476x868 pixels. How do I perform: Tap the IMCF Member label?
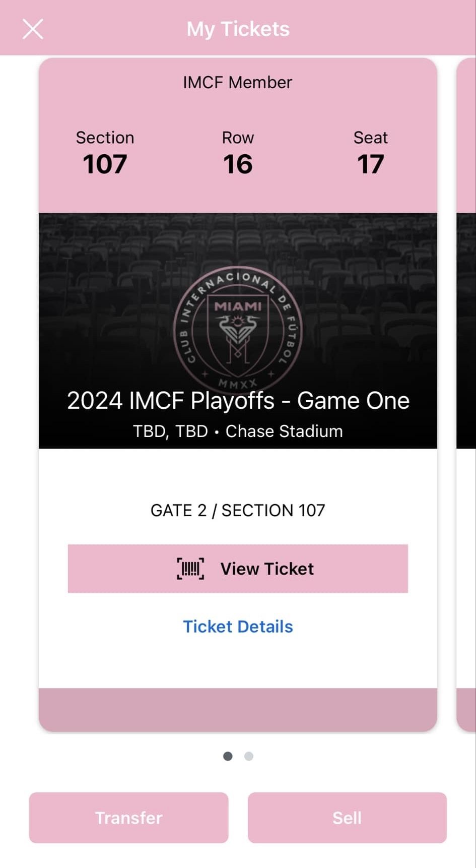click(237, 82)
